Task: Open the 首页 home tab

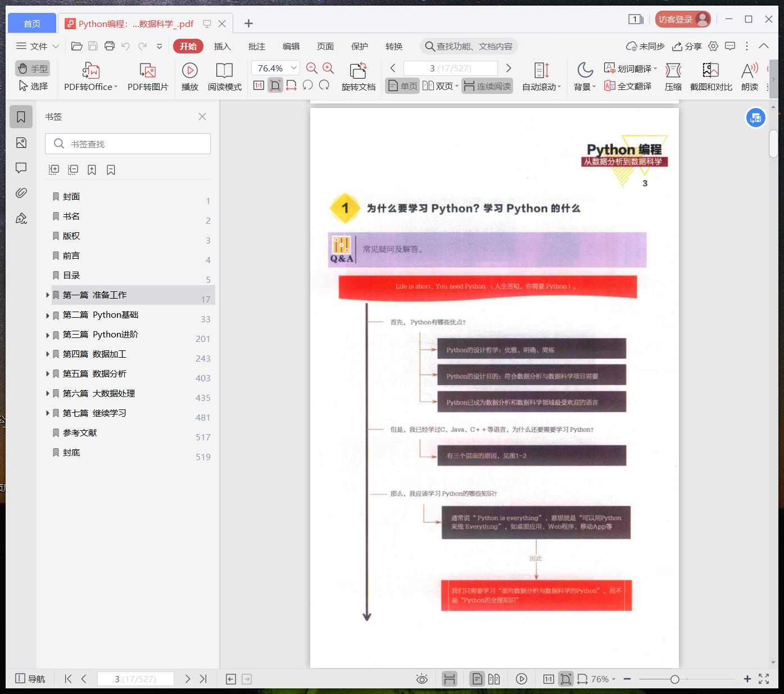Action: click(32, 23)
